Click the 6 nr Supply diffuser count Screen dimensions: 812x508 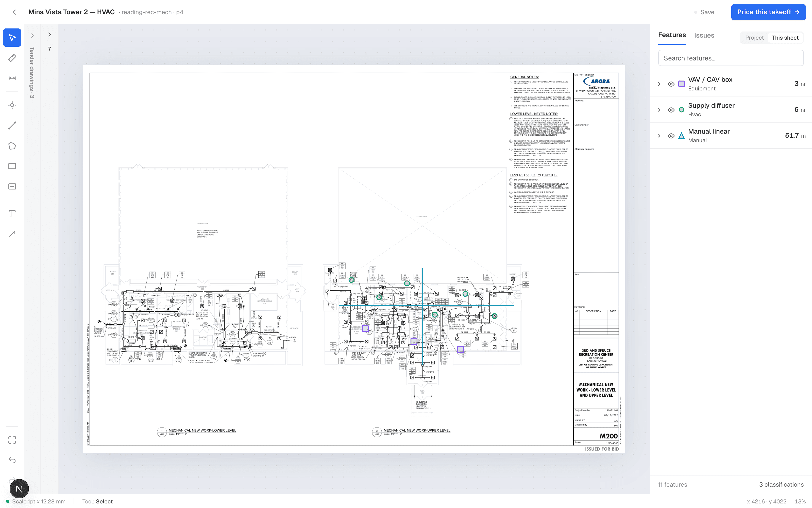pos(800,109)
